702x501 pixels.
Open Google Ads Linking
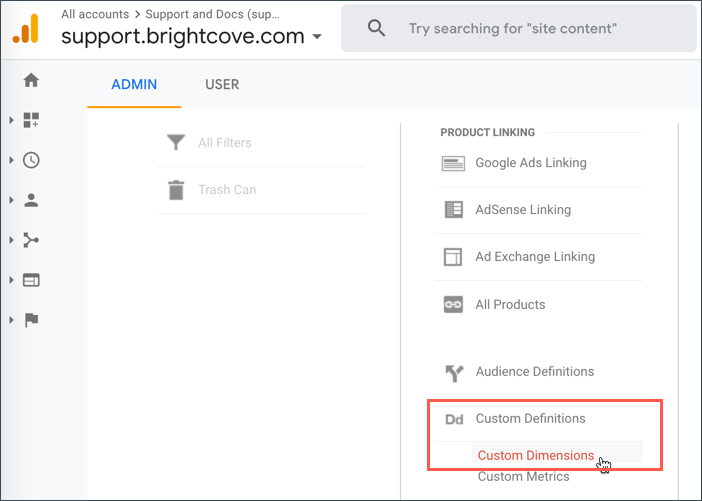(531, 163)
